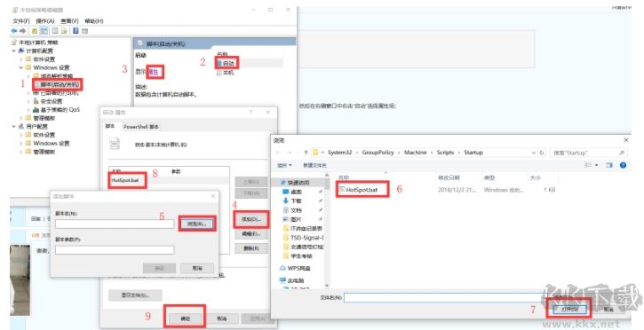Viewport: 644px width, 330px height.
Task: Click the 删除(R) button in properties dialog
Action: click(x=251, y=248)
